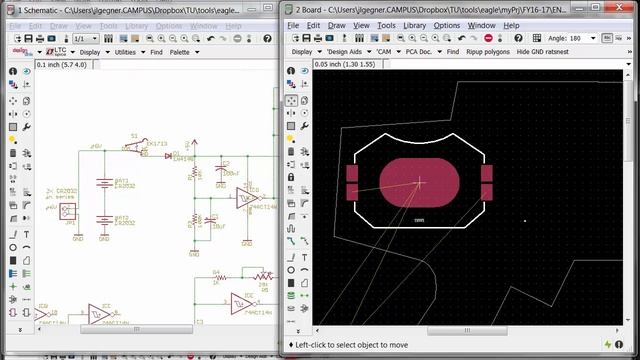Image resolution: width=640 pixels, height=360 pixels.
Task: Select Group tool in Board tool palette
Action: pos(291,126)
